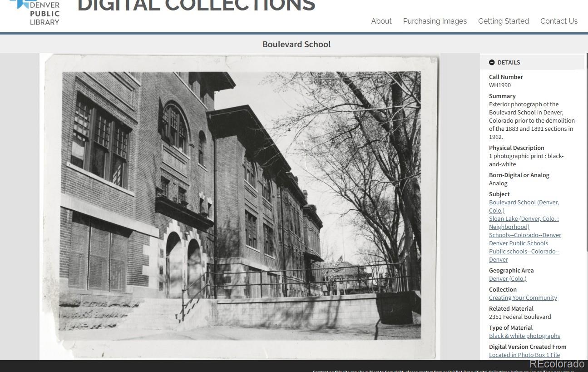Open the Creating Your Community collection link

[x=523, y=298]
